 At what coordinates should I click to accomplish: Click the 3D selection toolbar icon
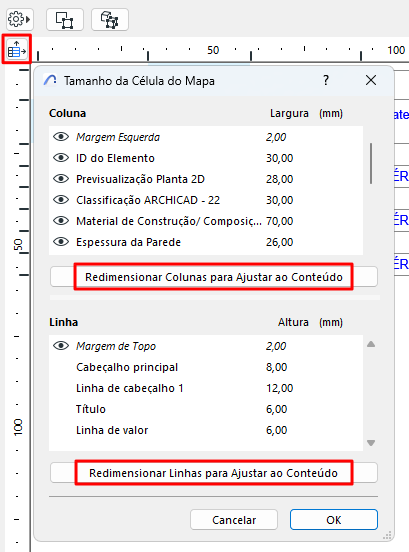(110, 19)
